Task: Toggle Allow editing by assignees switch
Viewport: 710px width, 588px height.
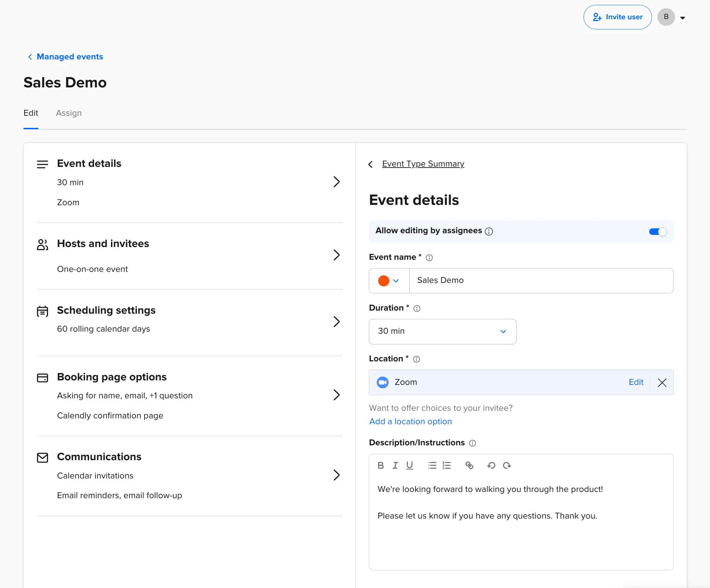Action: [x=657, y=231]
